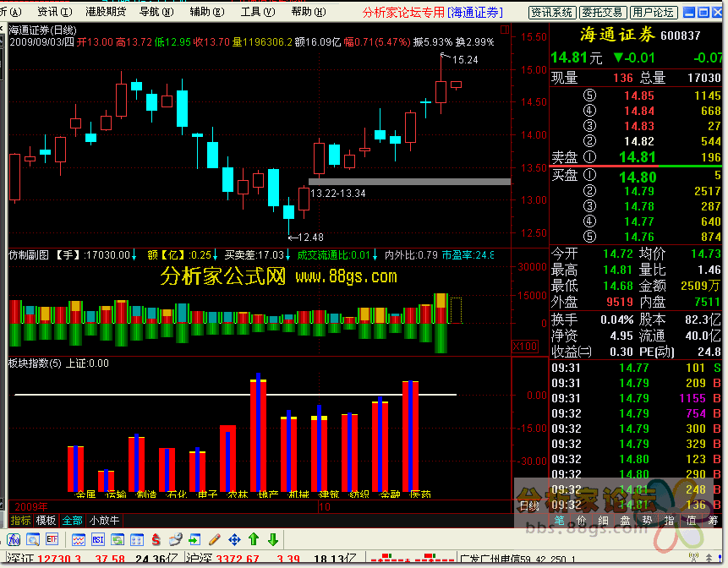Click the 医药 sector bar label

click(x=420, y=494)
